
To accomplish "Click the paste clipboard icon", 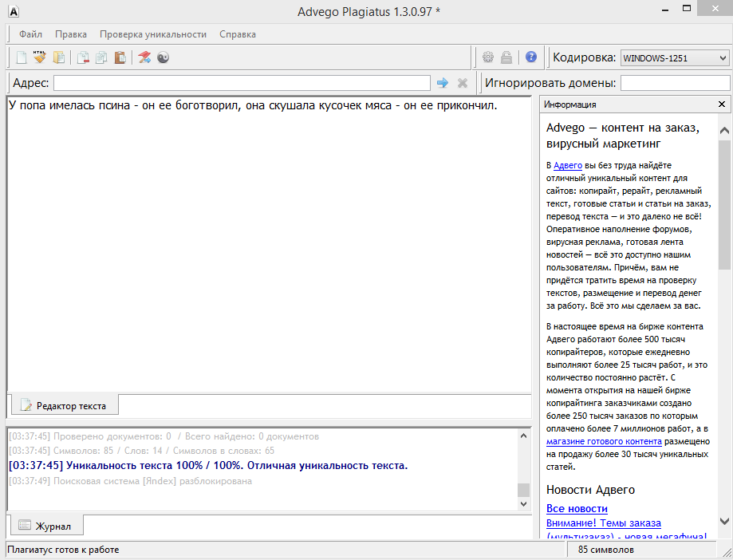I will point(120,57).
